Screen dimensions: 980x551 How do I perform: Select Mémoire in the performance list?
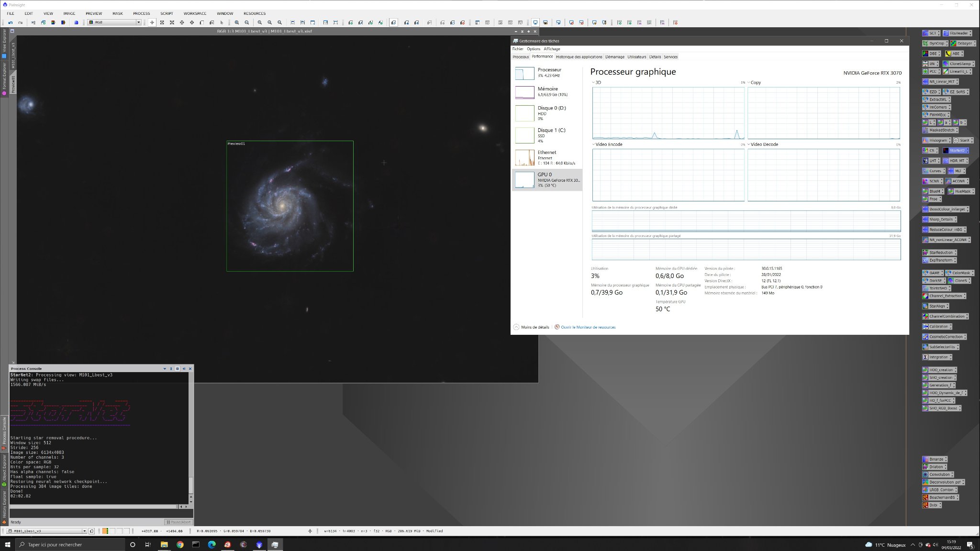pyautogui.click(x=547, y=92)
